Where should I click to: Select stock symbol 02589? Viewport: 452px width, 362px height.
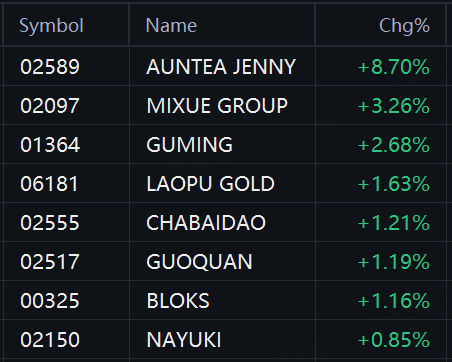pos(50,66)
